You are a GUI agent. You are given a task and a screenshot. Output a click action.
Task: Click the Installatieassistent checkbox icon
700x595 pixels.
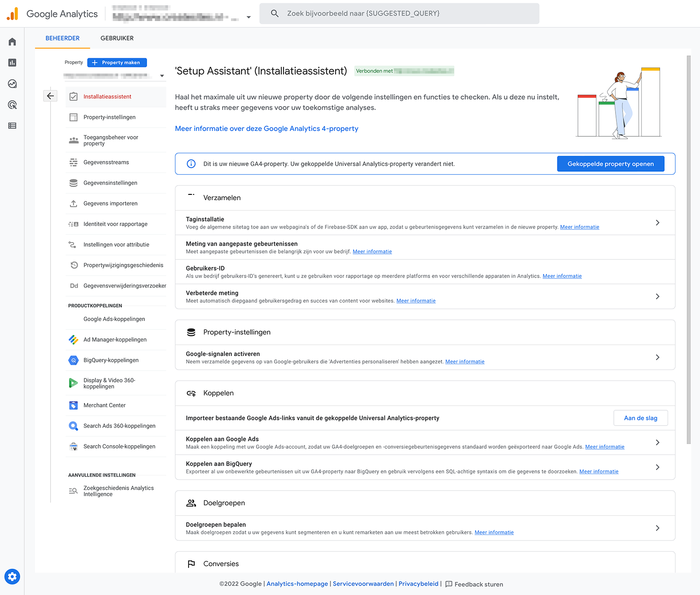click(x=73, y=97)
